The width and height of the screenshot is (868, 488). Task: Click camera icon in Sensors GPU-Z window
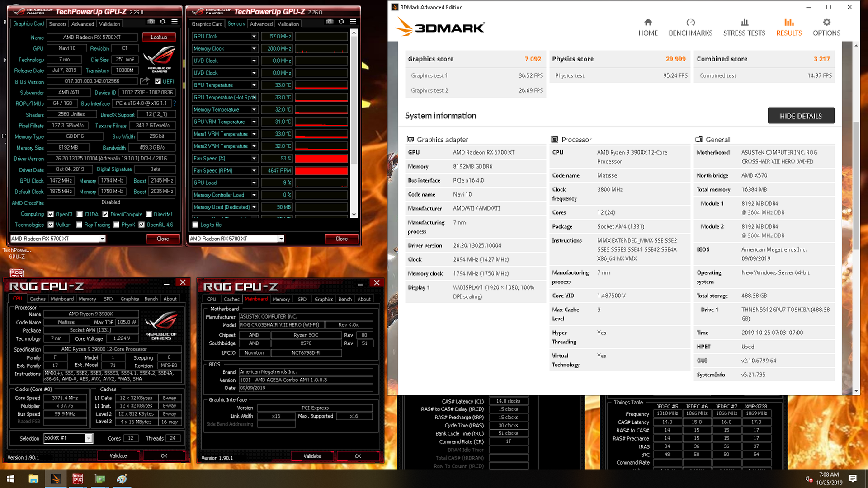(330, 22)
